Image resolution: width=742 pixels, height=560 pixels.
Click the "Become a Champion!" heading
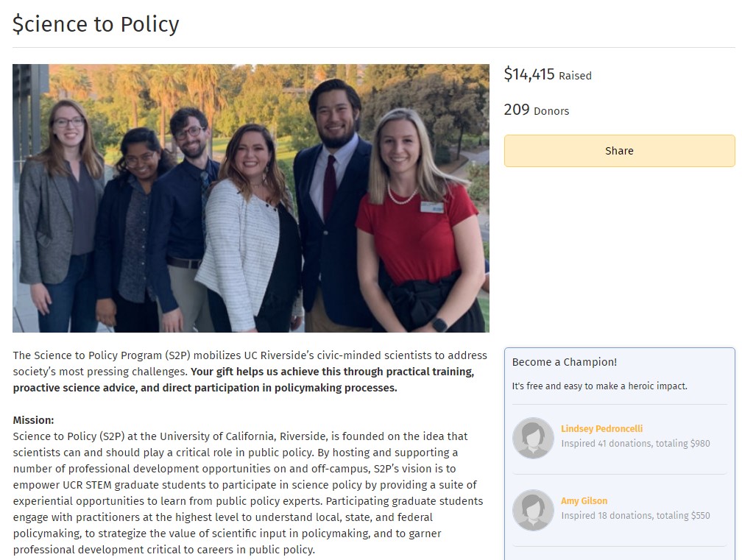pos(565,362)
